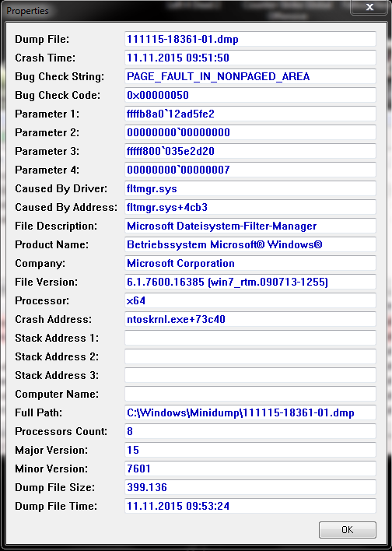
Task: Select Bug Check Code 0x00000050 field
Action: (250, 95)
